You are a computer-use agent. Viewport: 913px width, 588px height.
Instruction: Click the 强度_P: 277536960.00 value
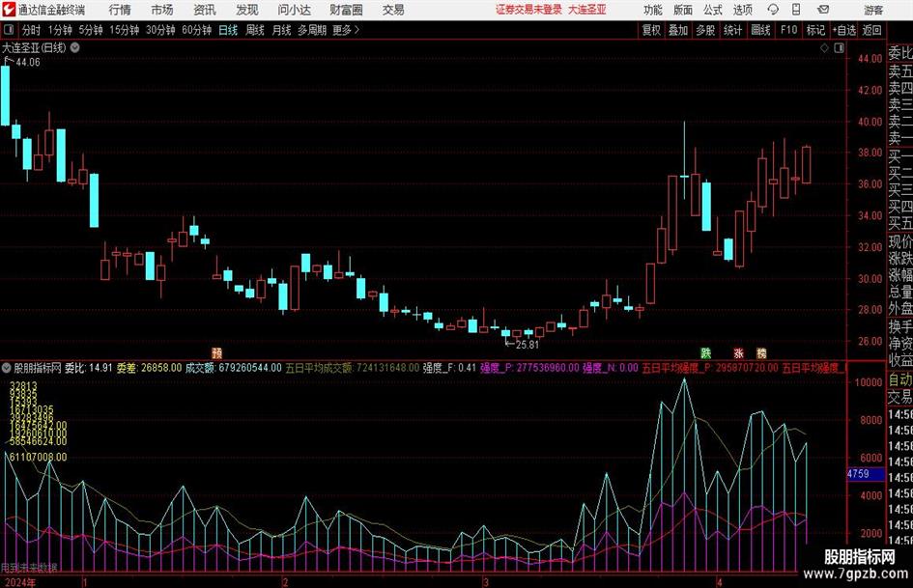(529, 368)
